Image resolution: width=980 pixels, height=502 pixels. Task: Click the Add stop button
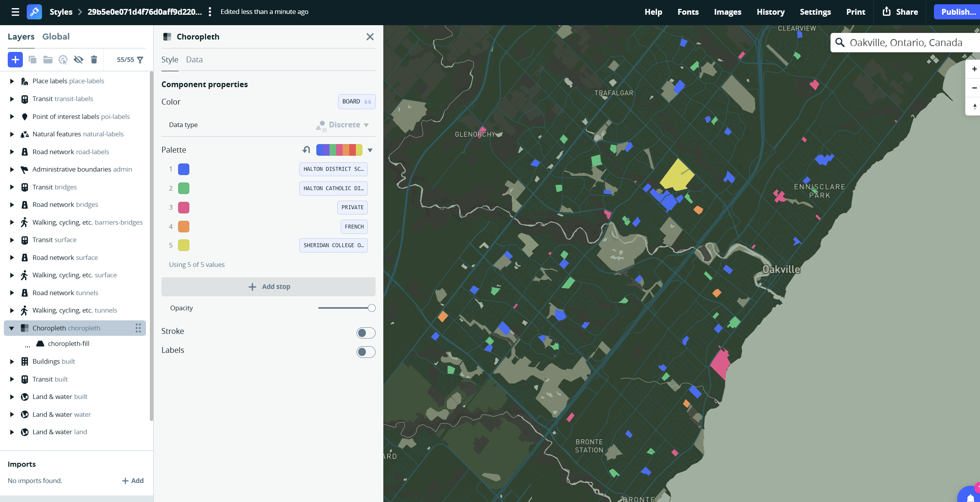pyautogui.click(x=268, y=287)
